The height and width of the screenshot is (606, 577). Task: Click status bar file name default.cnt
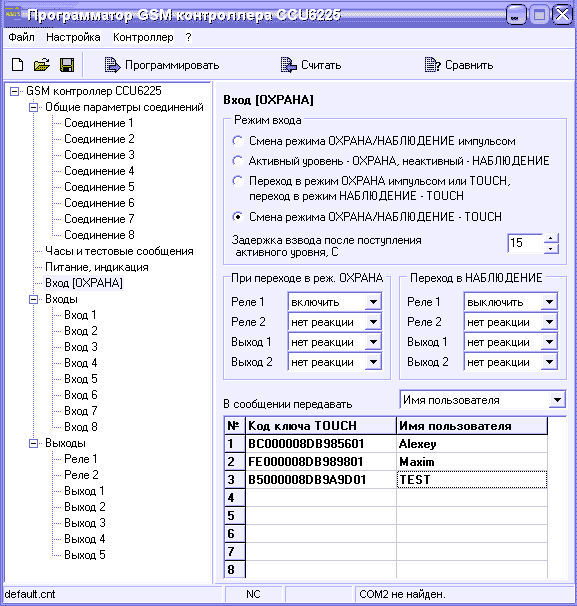[x=30, y=594]
